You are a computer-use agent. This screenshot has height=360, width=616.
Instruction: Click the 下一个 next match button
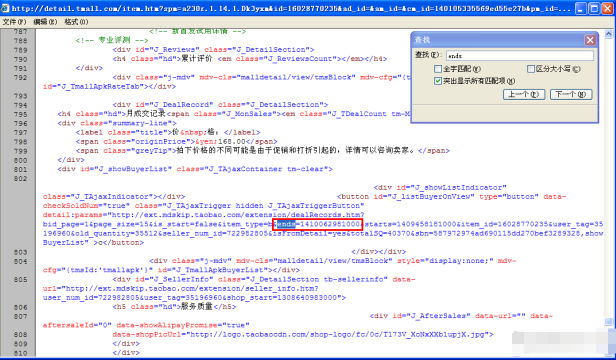[x=571, y=94]
